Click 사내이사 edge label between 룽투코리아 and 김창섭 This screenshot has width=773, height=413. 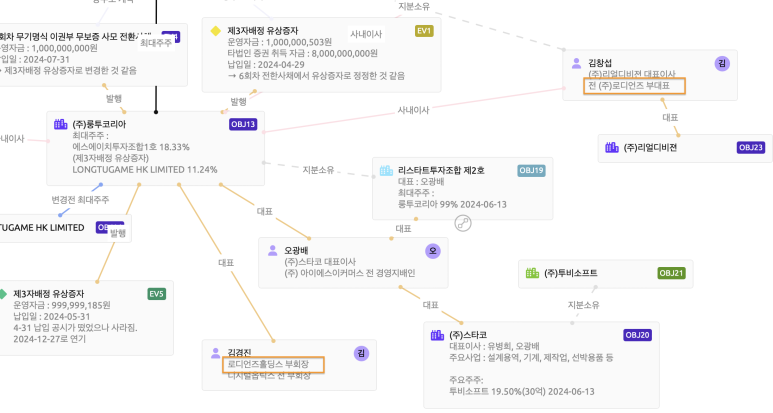point(414,110)
